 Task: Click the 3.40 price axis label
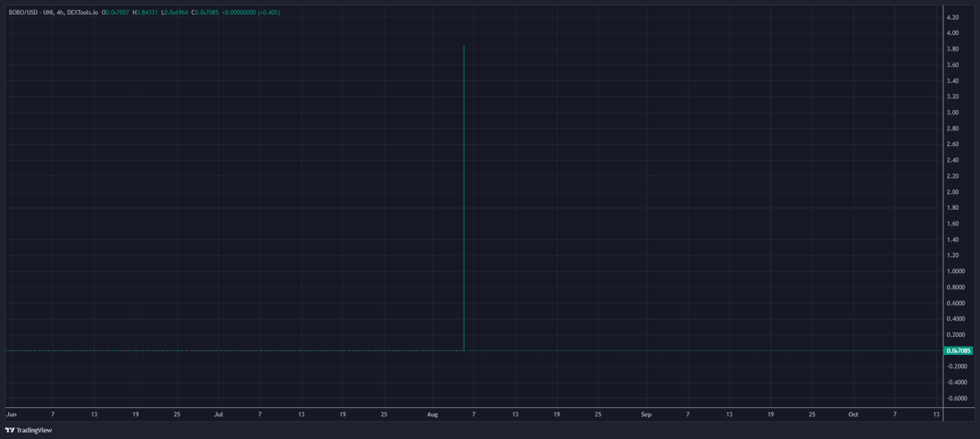pos(952,81)
